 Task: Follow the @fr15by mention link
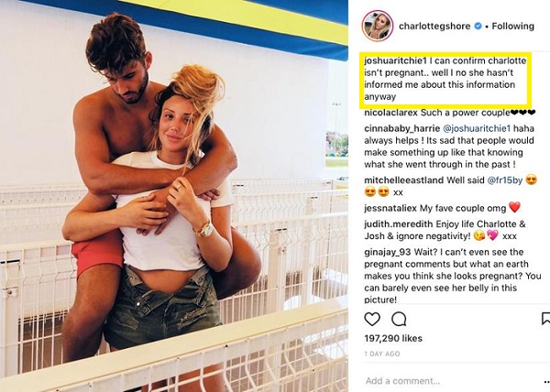click(x=505, y=180)
